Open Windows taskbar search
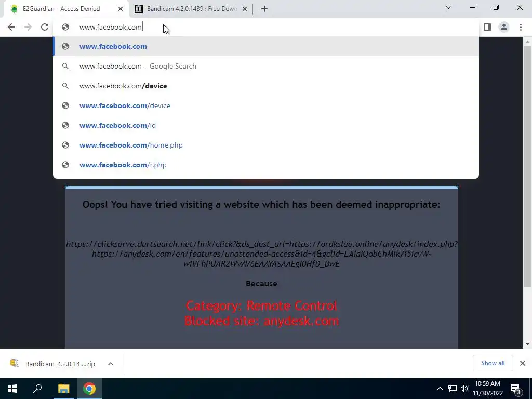This screenshot has width=532, height=399. 37,389
